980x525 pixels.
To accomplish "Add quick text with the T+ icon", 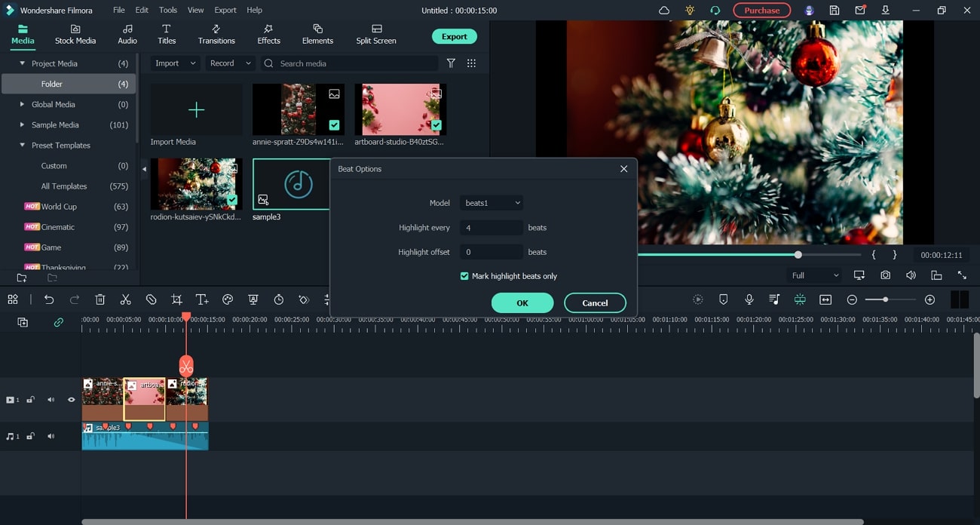I will coord(202,299).
